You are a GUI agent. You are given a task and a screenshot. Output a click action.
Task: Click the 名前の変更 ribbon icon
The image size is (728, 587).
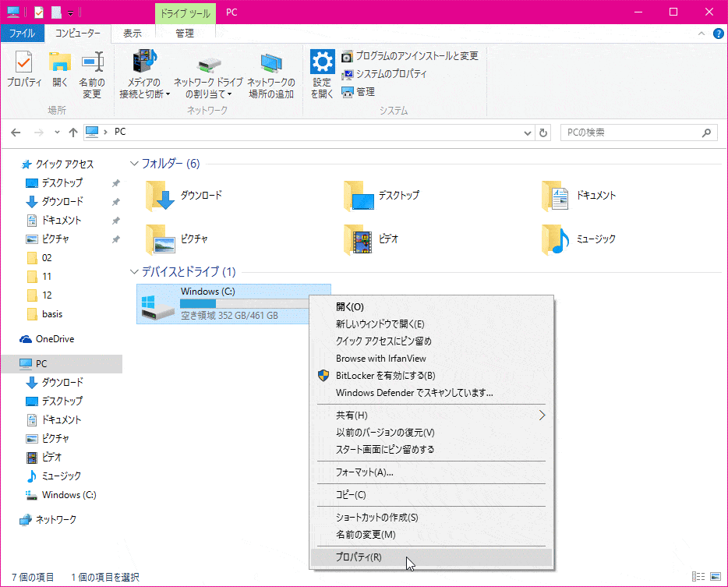pos(92,74)
